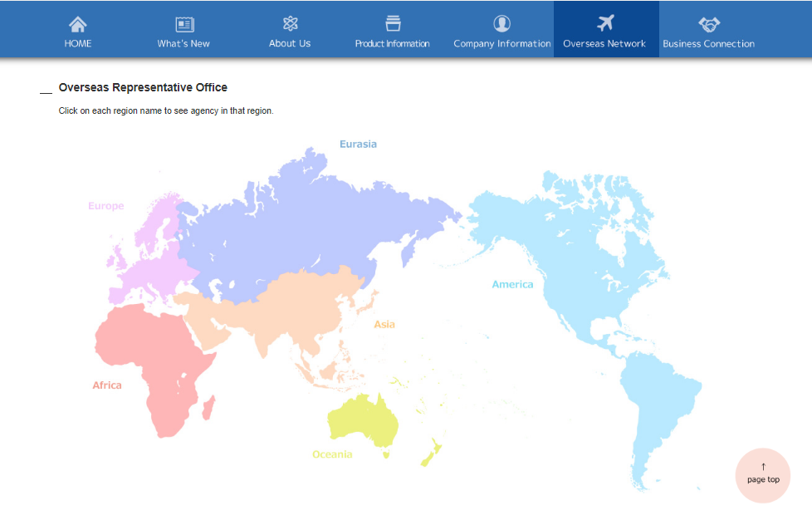
Task: Select Overseas Network menu label
Action: pos(604,43)
